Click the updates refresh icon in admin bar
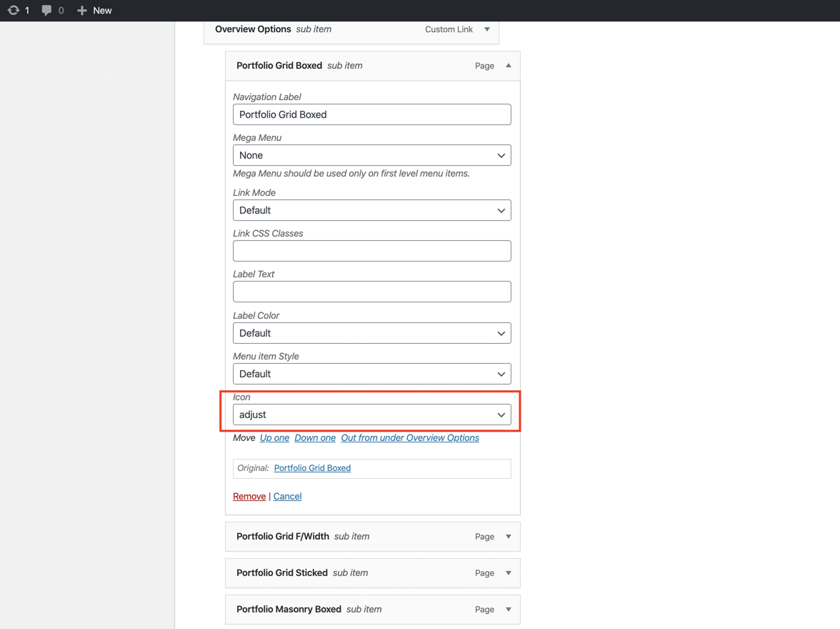This screenshot has height=629, width=840. coord(14,10)
